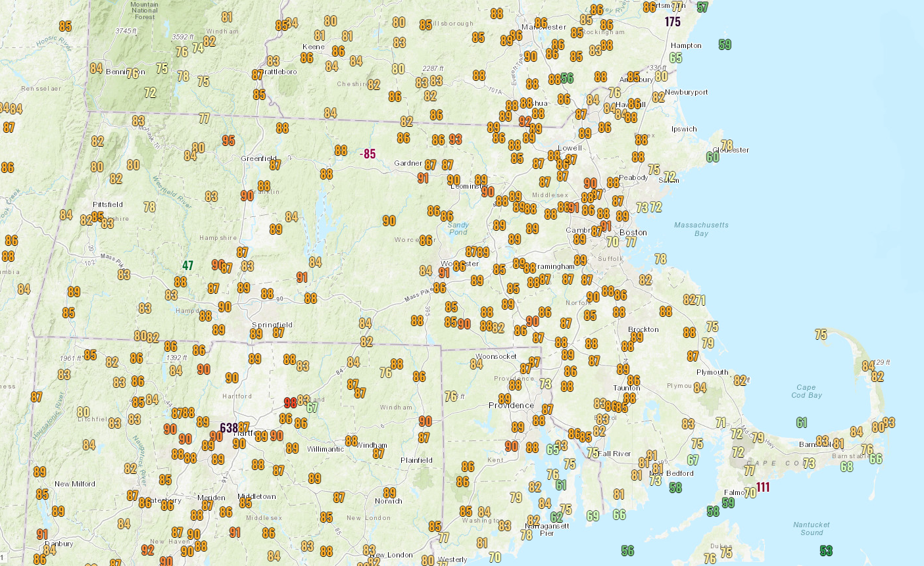Select the 92 marker near Nashua
Image resolution: width=924 pixels, height=566 pixels.
pyautogui.click(x=525, y=122)
